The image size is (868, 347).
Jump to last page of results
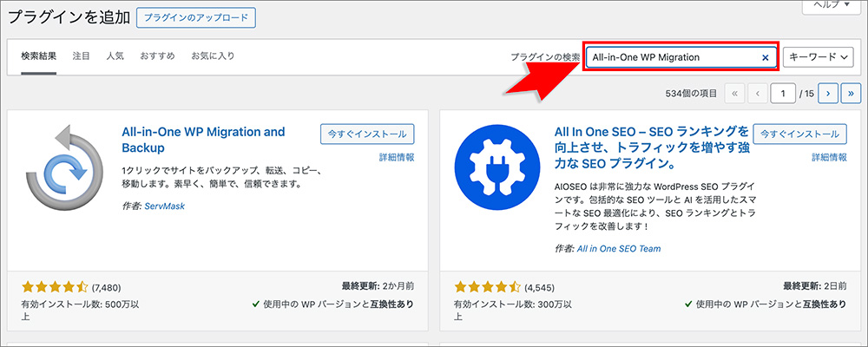point(851,94)
